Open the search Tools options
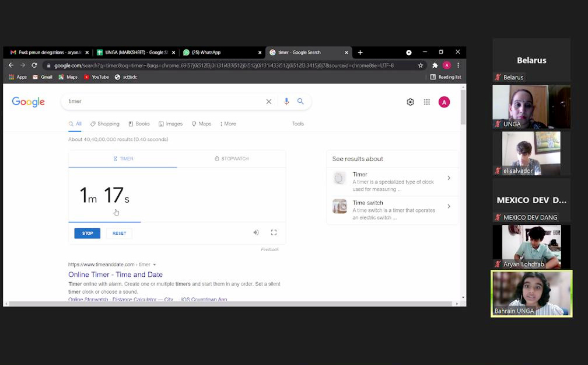588x365 pixels. coord(298,124)
